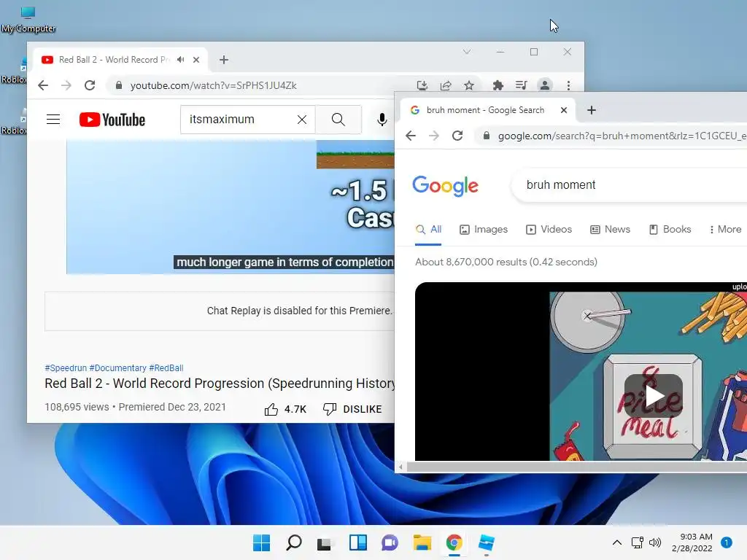Open Chrome three-dot menu in YouTube window
This screenshot has height=560, width=747.
tap(568, 85)
